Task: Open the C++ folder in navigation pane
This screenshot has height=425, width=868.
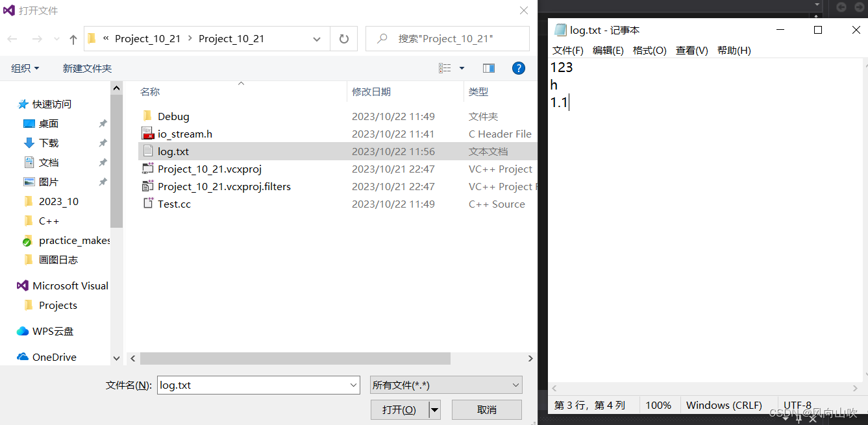Action: click(x=49, y=221)
